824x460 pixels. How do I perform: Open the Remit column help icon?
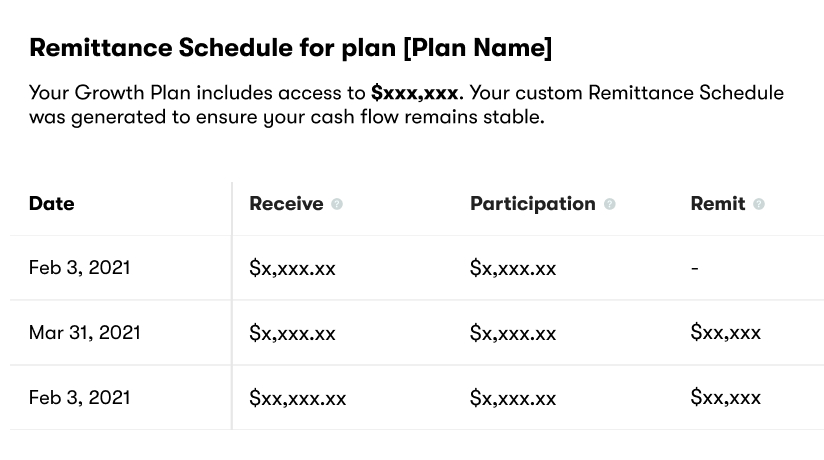point(759,204)
